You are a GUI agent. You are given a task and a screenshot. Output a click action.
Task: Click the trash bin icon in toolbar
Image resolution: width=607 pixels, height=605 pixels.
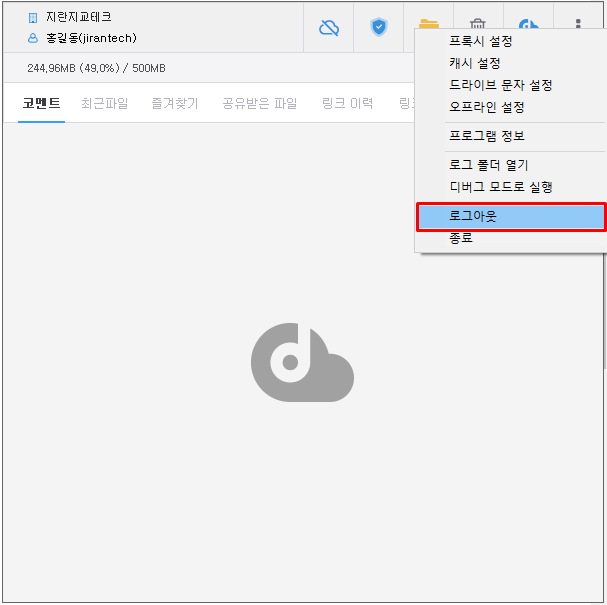point(478,23)
